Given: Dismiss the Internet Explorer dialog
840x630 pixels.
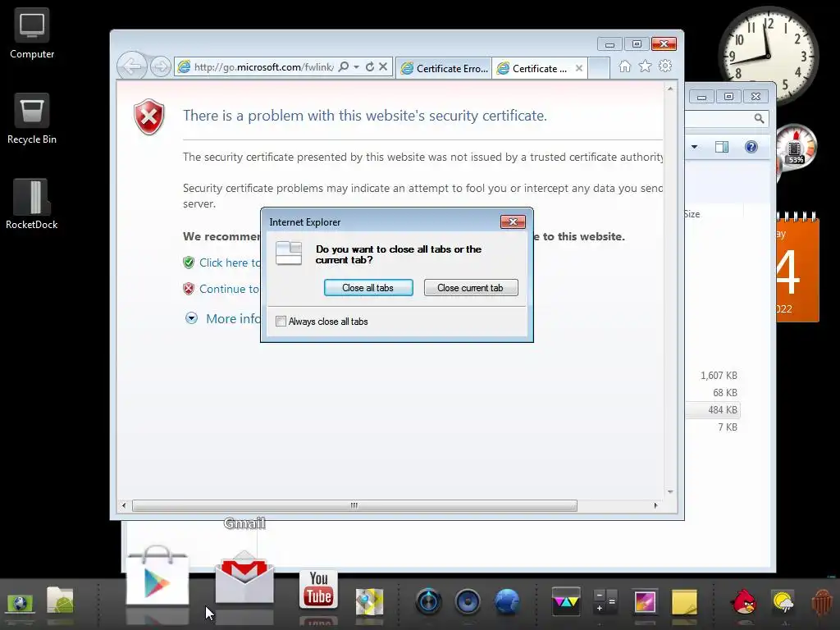Looking at the screenshot, I should point(513,221).
